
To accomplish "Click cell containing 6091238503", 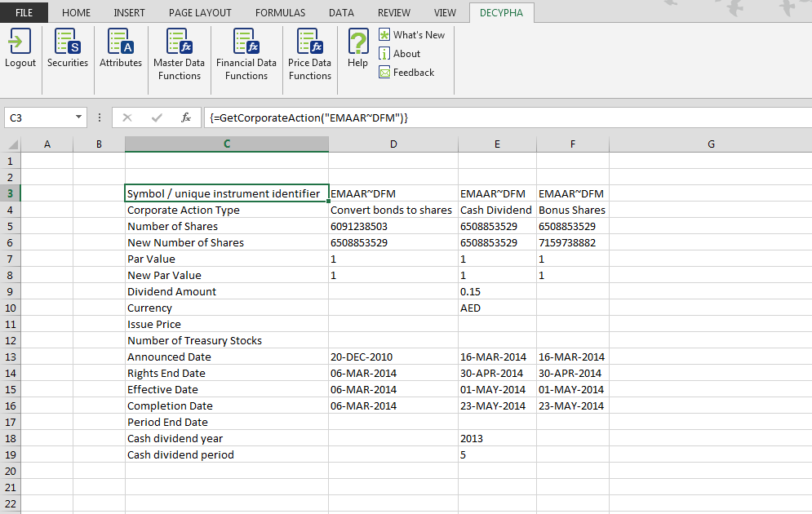I will 393,226.
